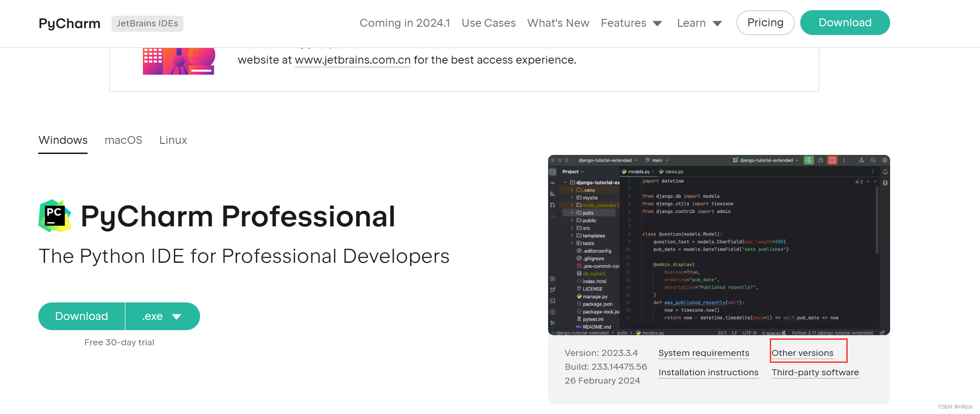Screen dimensions: 980x414
Task: Go to previous highlighted error arrow in IDE preview
Action: pyautogui.click(x=868, y=182)
